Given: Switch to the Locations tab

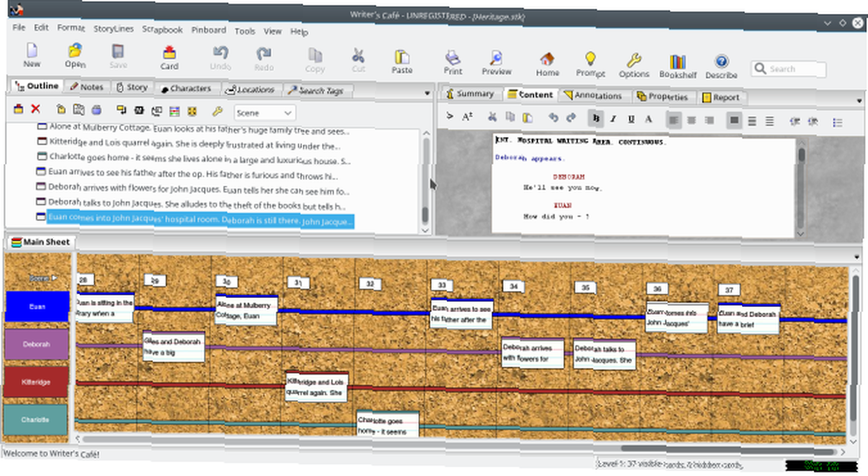Looking at the screenshot, I should click(x=250, y=89).
